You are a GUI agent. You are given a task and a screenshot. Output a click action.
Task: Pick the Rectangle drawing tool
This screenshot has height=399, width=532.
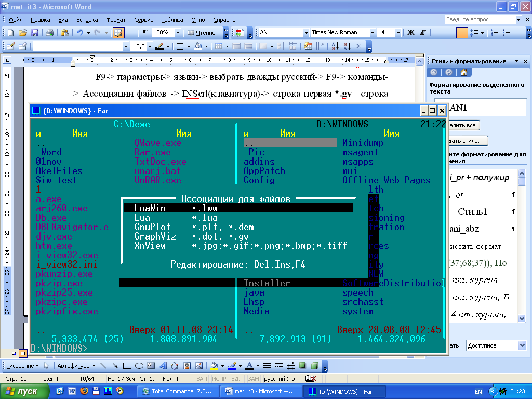tap(127, 366)
